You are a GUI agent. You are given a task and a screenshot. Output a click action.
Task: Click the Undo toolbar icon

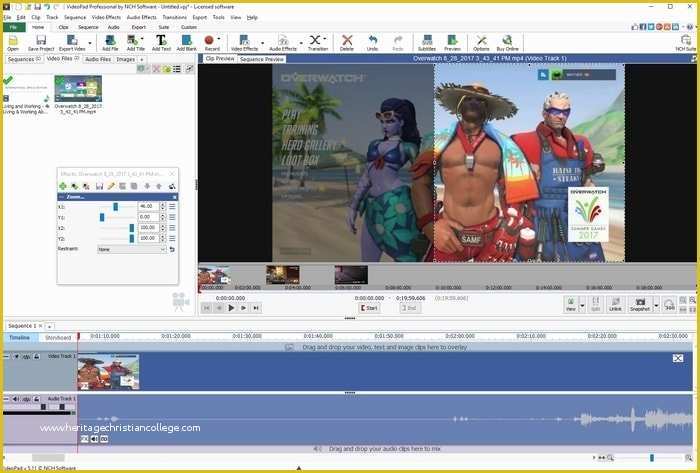pyautogui.click(x=372, y=43)
